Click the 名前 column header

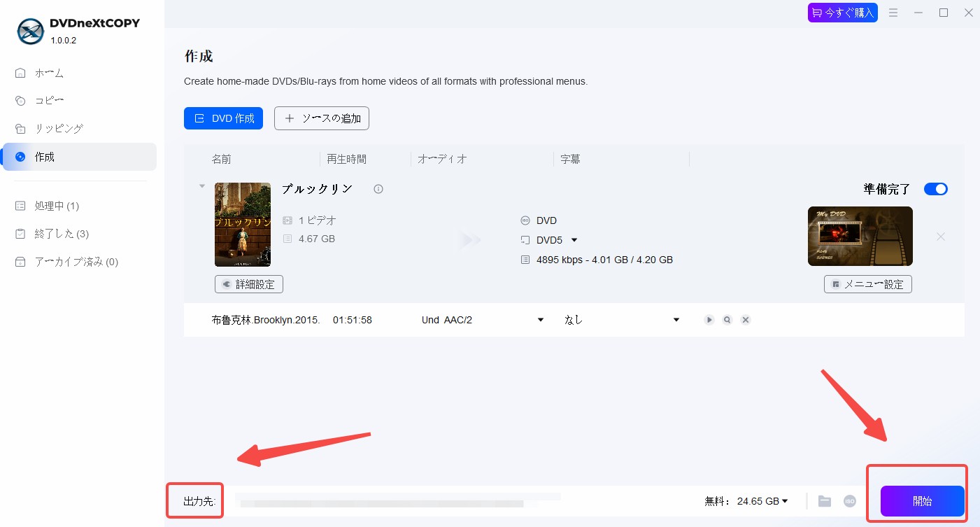pos(222,160)
